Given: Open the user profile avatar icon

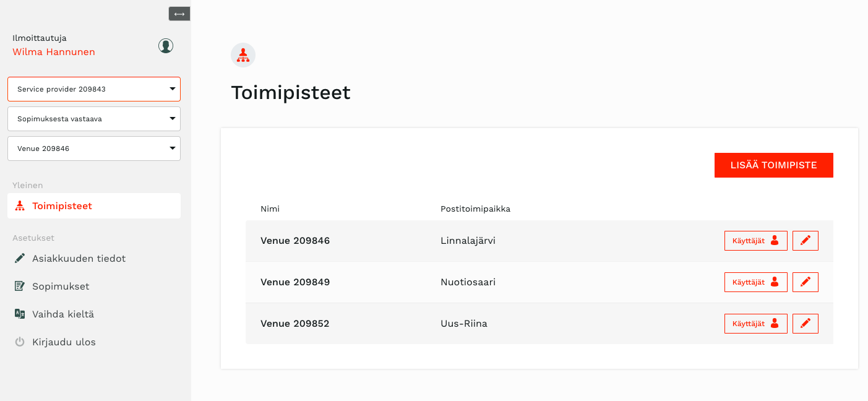Looking at the screenshot, I should click(x=166, y=45).
